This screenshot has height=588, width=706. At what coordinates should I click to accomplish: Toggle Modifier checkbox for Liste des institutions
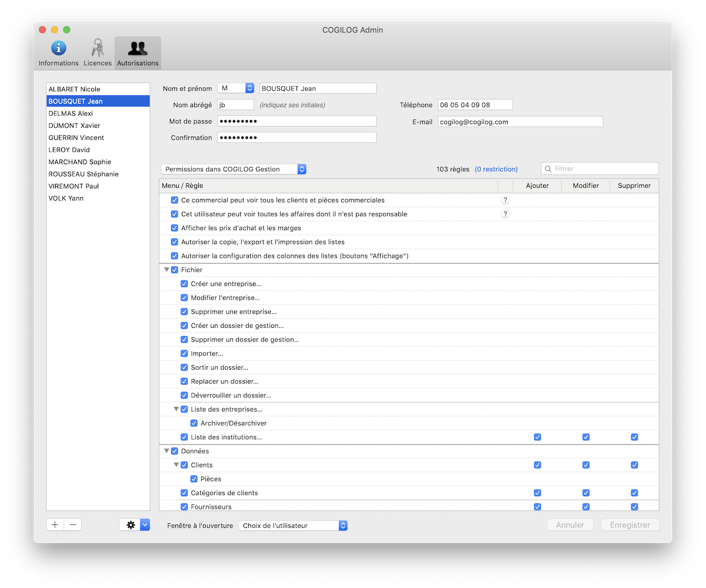coord(586,437)
